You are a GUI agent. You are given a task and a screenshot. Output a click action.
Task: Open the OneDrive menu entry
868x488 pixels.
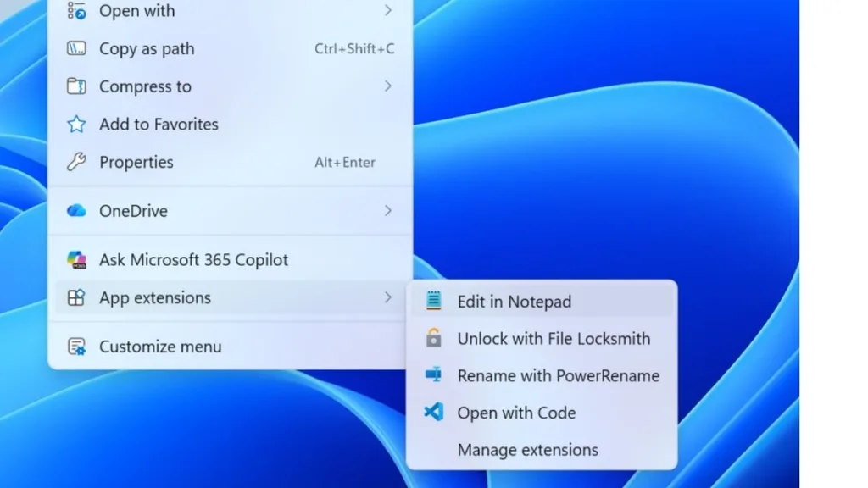[230, 211]
